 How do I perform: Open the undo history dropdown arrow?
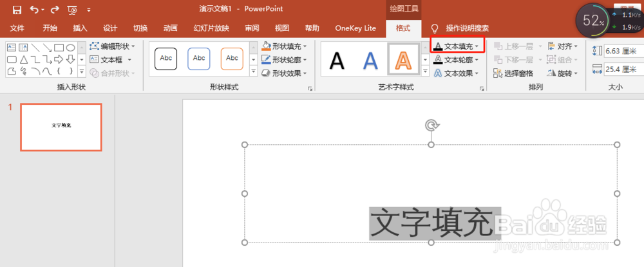tap(43, 10)
